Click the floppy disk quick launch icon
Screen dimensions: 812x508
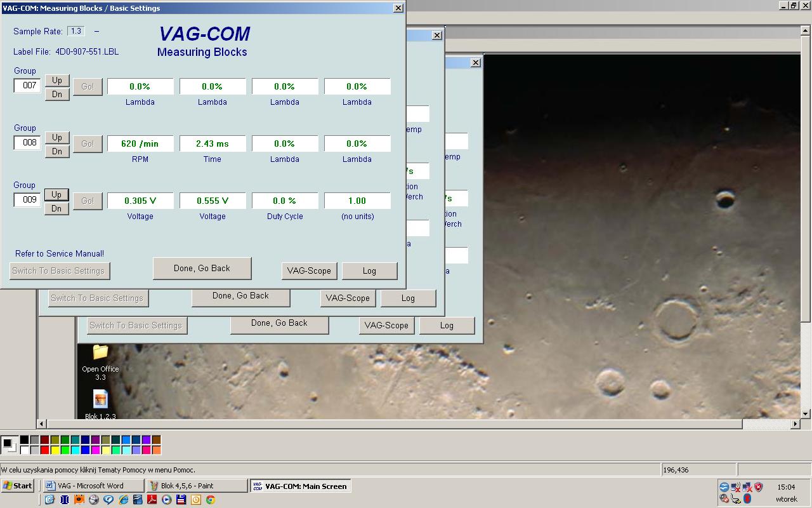coord(181,500)
